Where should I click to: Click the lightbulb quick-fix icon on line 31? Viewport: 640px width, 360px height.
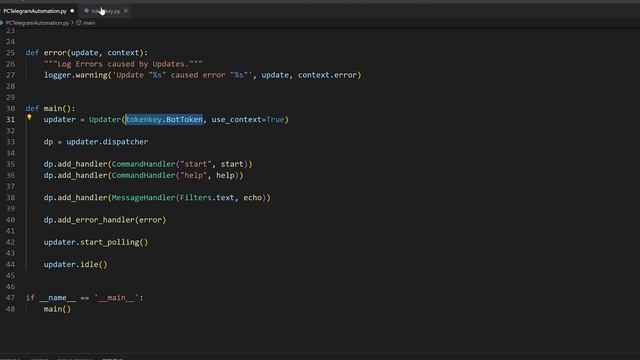click(29, 118)
